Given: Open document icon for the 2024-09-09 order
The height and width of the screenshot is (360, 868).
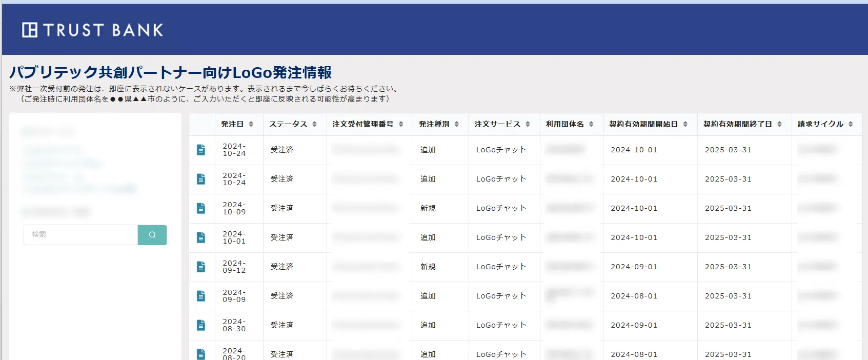Looking at the screenshot, I should pyautogui.click(x=201, y=296).
